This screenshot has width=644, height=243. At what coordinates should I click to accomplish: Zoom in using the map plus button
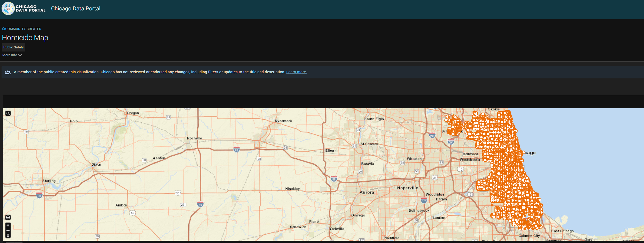click(x=8, y=225)
